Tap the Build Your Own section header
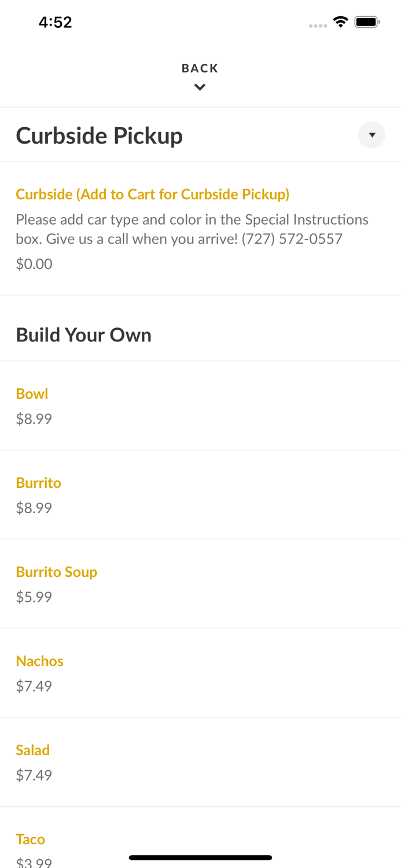The image size is (401, 868). [x=83, y=334]
